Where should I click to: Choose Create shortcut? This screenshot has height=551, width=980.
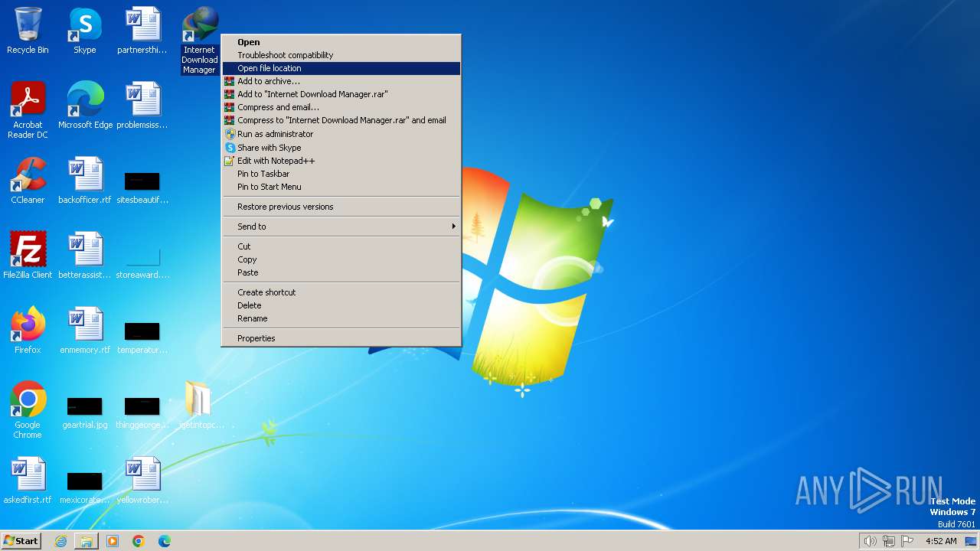coord(341,292)
